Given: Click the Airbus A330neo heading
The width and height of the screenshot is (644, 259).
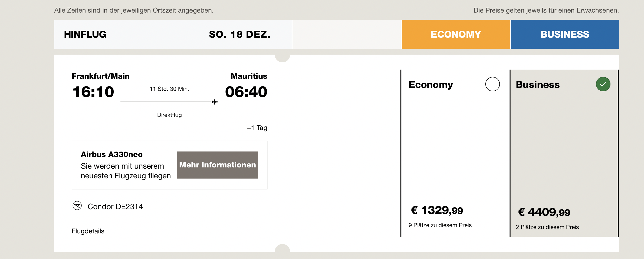Looking at the screenshot, I should tap(112, 154).
